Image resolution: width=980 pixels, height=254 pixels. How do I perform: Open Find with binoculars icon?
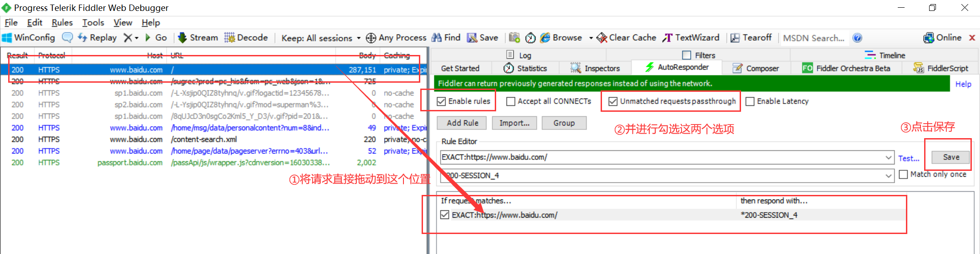coord(446,38)
